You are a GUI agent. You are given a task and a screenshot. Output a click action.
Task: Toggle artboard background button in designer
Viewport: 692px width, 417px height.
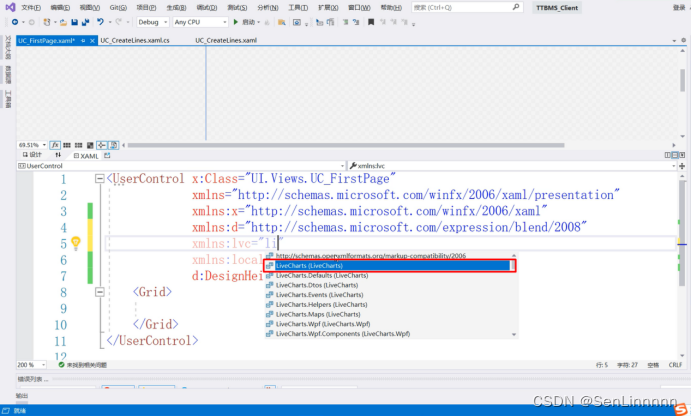90,145
